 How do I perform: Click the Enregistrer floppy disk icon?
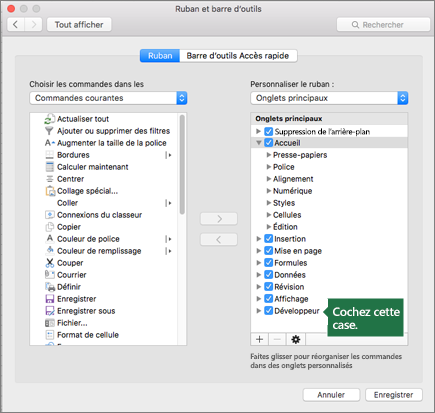(50, 299)
